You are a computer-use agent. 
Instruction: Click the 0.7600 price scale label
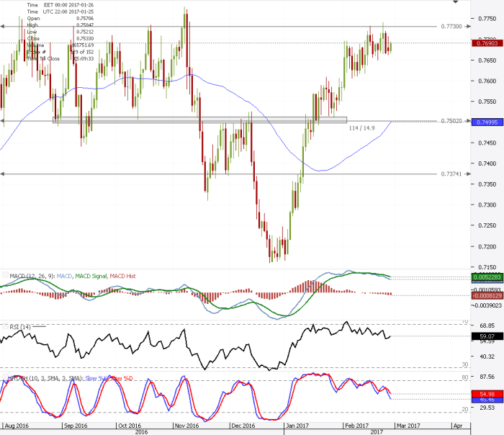[x=487, y=81]
